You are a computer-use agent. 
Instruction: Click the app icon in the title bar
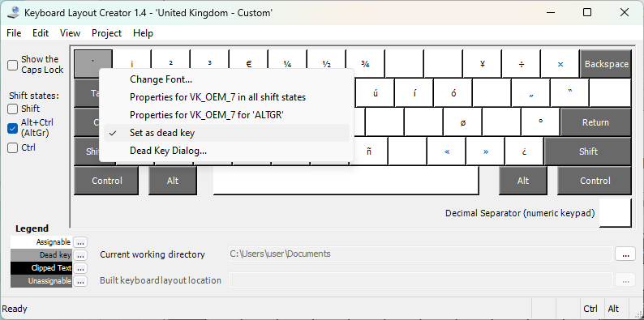14,12
